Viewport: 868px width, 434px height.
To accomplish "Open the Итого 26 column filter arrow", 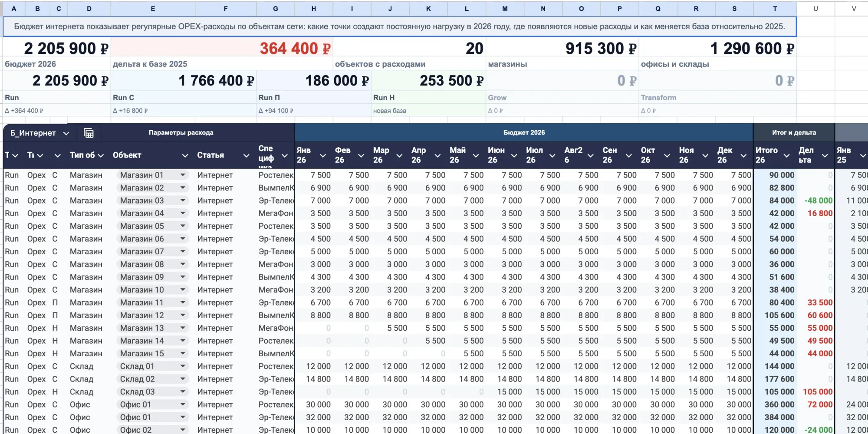I will click(786, 155).
